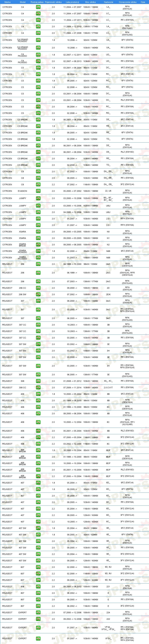Click the '806' model cell
The image size is (149, 644).
pyautogui.click(x=22, y=587)
